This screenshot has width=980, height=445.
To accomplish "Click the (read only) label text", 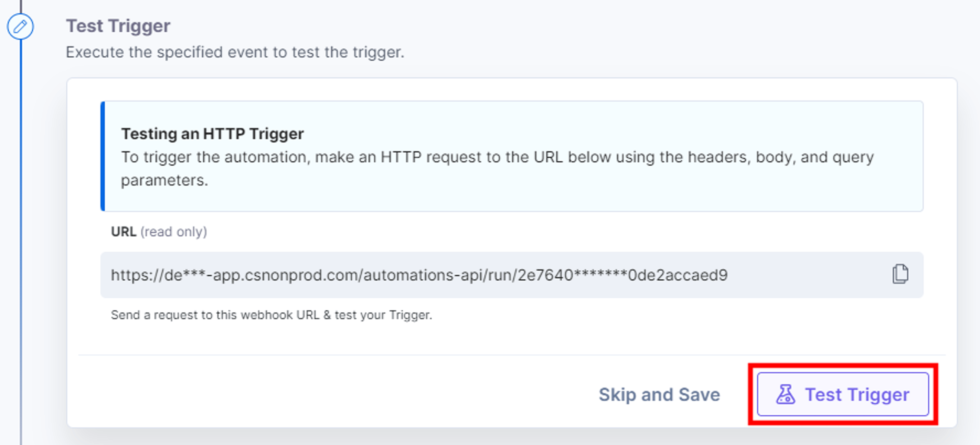I will click(x=174, y=232).
